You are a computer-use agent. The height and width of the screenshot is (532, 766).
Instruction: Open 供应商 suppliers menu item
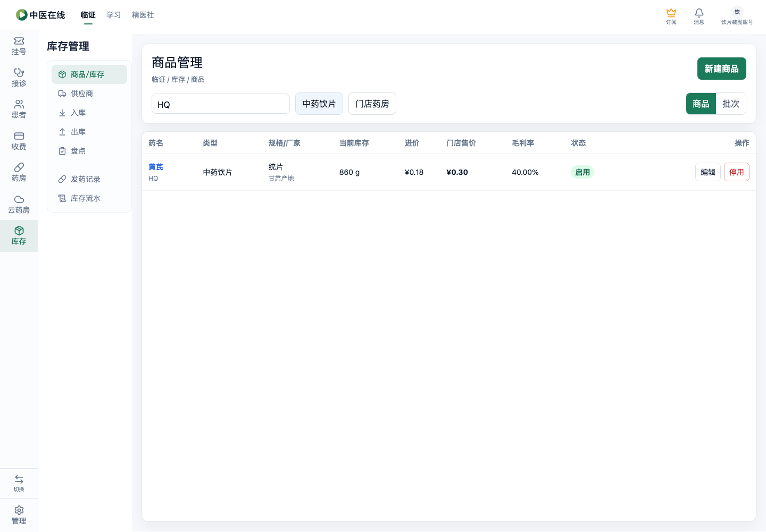click(89, 94)
